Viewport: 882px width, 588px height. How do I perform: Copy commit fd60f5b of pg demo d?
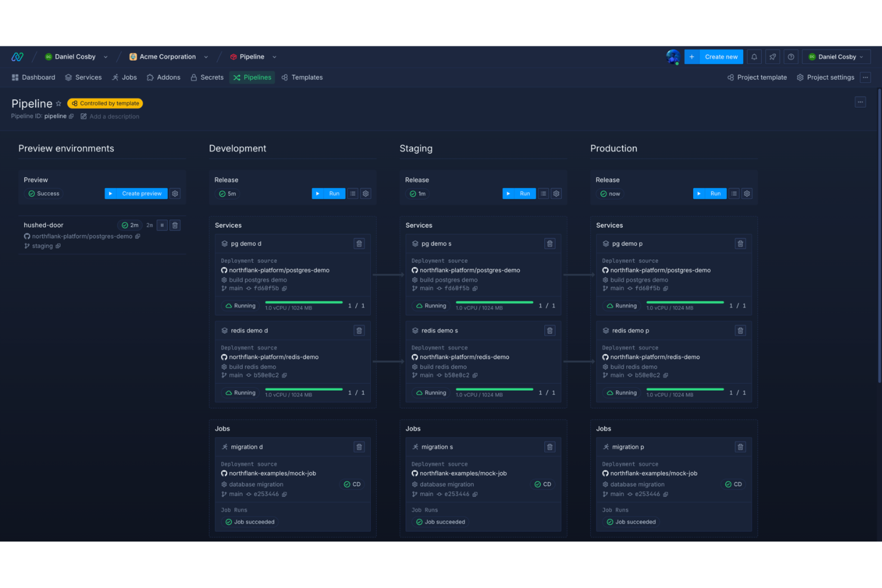click(x=284, y=288)
